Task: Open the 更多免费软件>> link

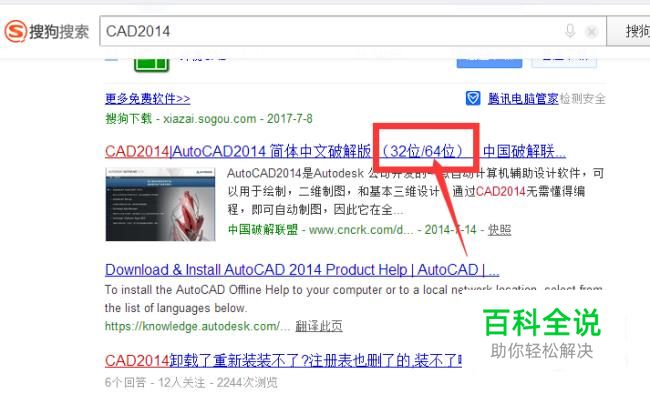Action: (148, 99)
